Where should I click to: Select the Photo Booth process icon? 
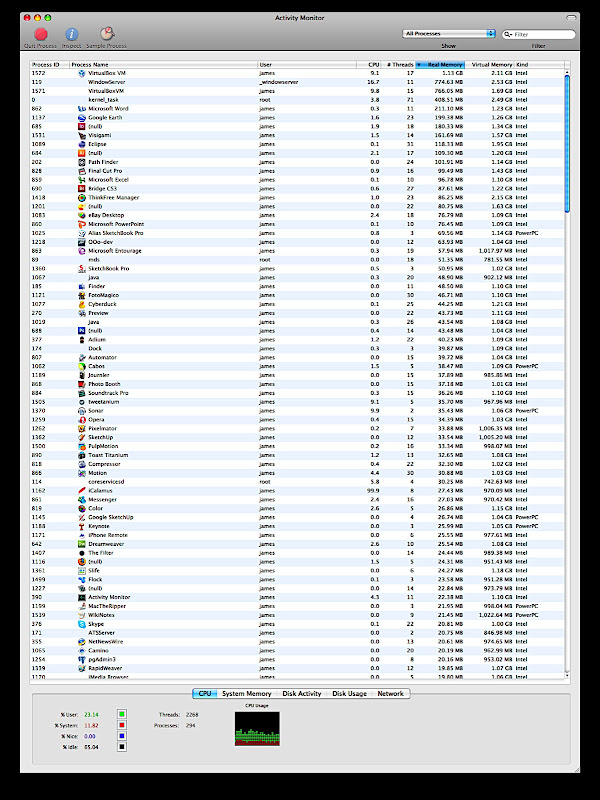82,384
